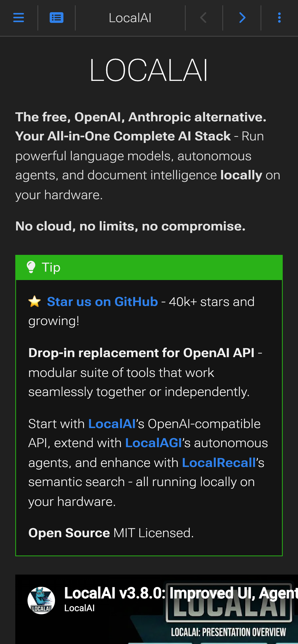Open the blue LocalAI link in tip
The image size is (298, 644).
point(112,424)
